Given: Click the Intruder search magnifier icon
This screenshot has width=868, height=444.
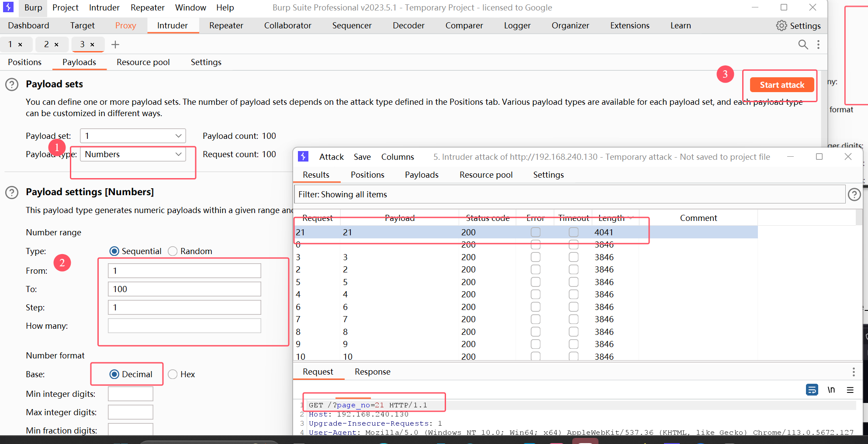Looking at the screenshot, I should click(x=803, y=45).
